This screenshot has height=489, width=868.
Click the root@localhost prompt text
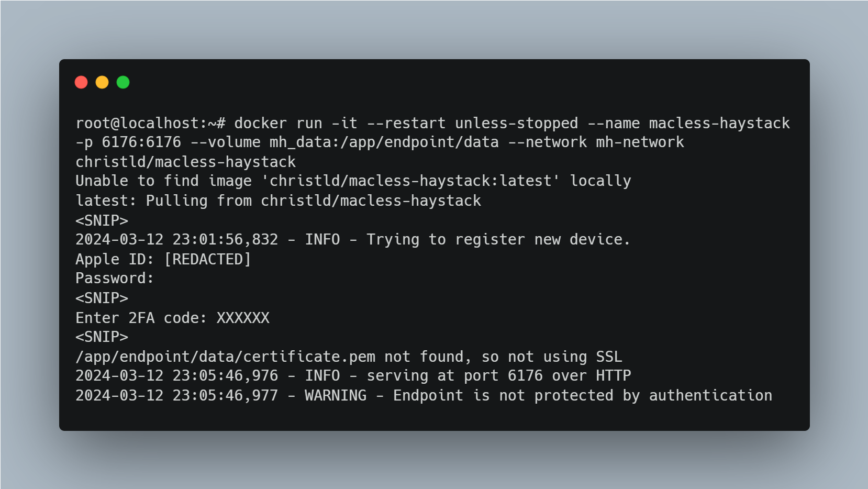point(151,124)
